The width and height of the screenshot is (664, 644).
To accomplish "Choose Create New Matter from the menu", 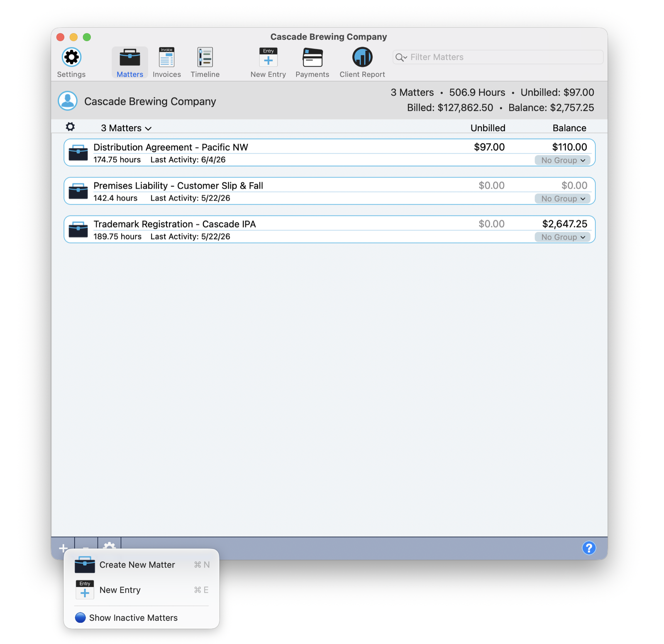I will click(142, 565).
